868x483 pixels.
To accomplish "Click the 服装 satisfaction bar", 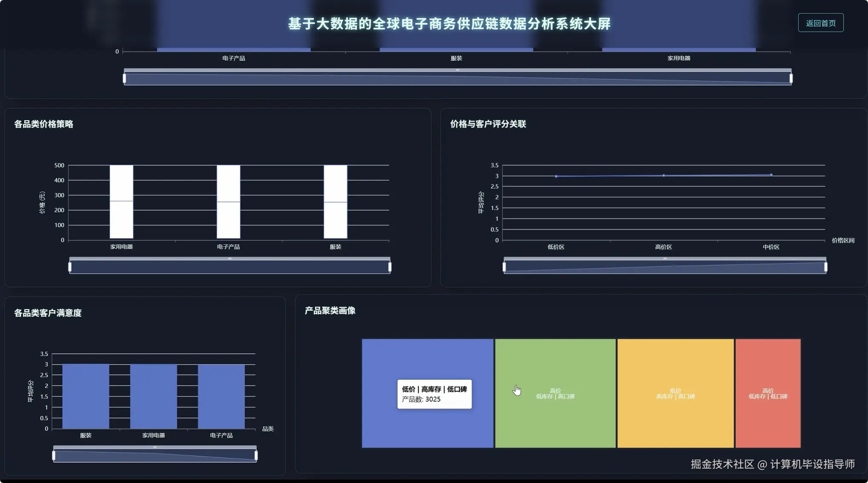I will [x=86, y=396].
